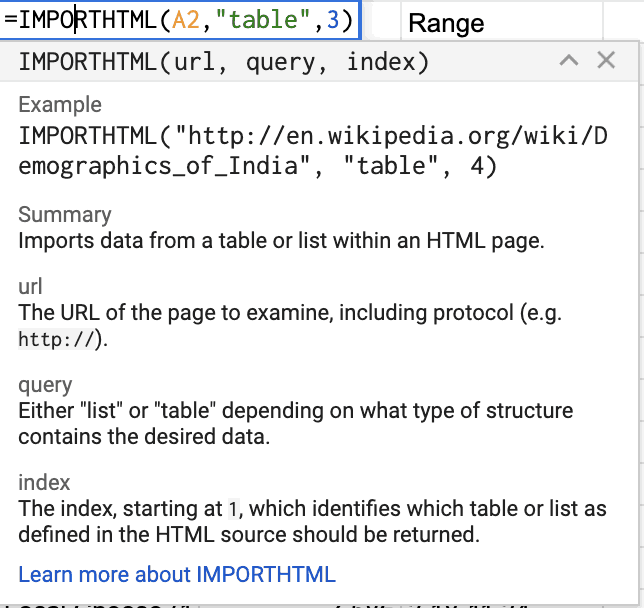Click inside the IMPORTHTML formula input cell
644x608 pixels.
(180, 20)
